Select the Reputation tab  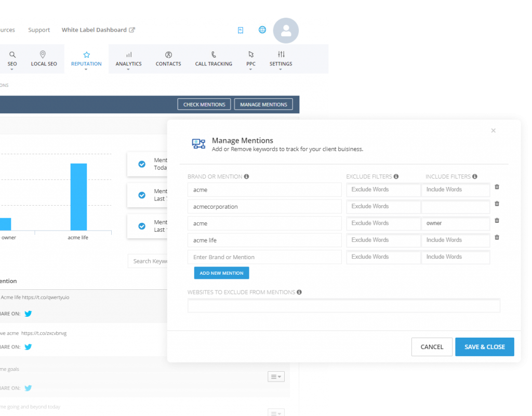click(x=86, y=59)
